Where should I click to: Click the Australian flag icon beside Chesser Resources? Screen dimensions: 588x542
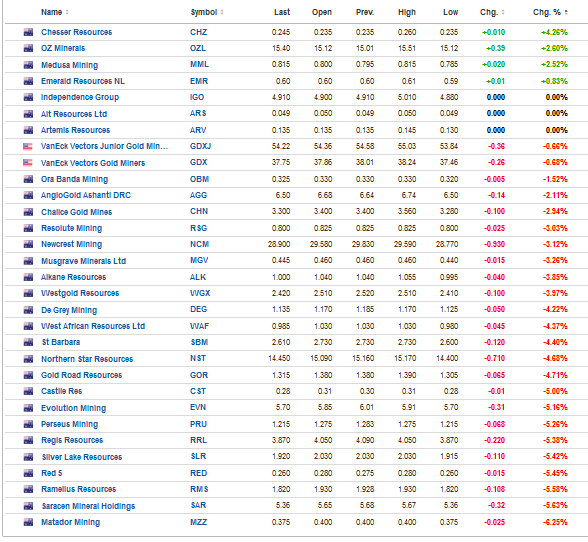point(28,32)
